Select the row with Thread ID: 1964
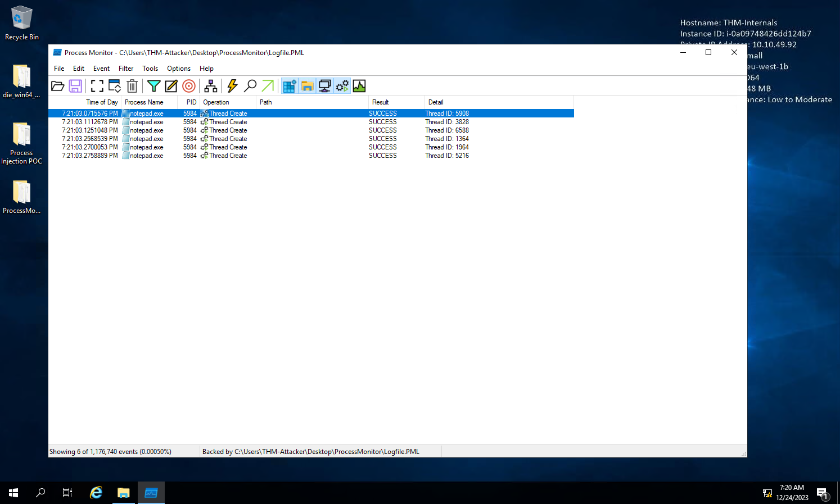Image resolution: width=840 pixels, height=504 pixels. 311,147
